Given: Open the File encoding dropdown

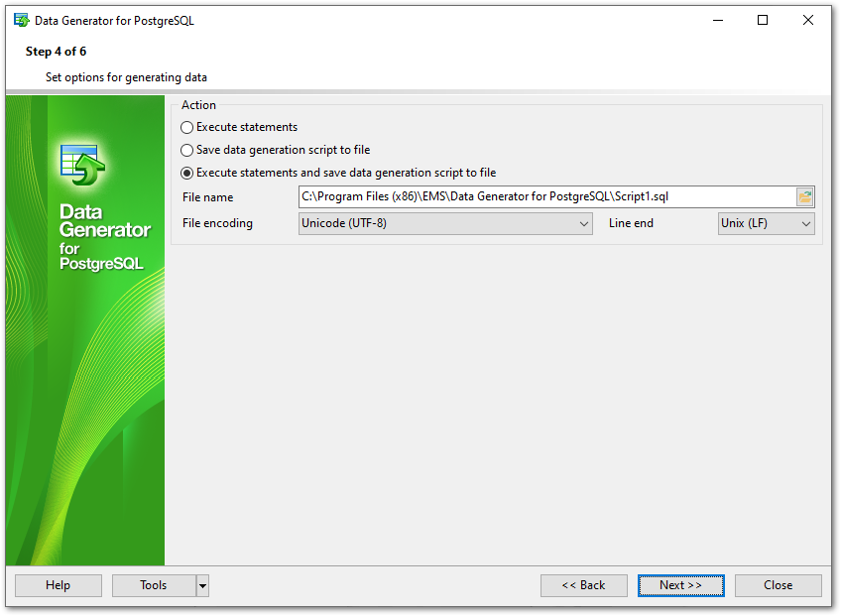Looking at the screenshot, I should (445, 224).
